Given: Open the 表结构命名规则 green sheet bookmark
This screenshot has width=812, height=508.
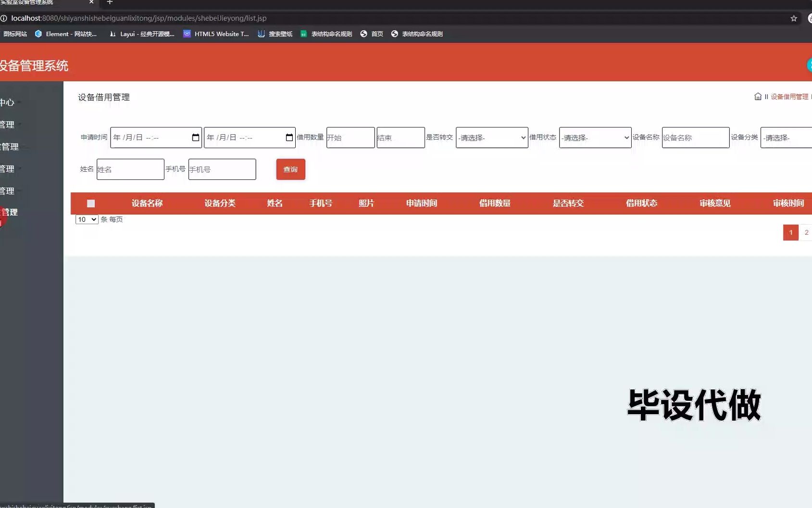Looking at the screenshot, I should click(x=325, y=34).
